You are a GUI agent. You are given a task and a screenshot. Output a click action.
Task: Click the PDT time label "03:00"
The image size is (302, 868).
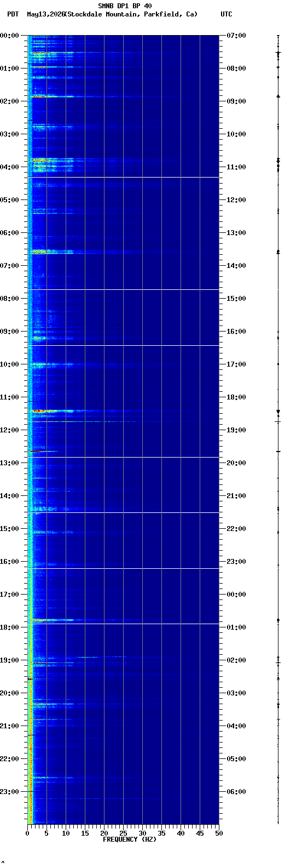point(9,134)
